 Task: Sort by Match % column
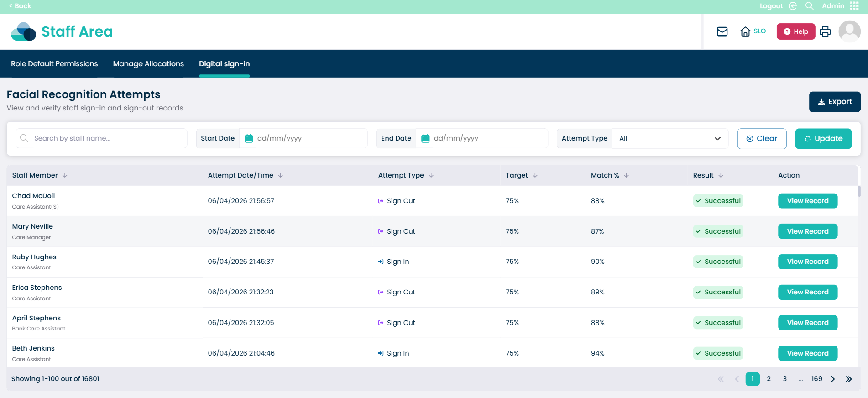click(x=626, y=175)
